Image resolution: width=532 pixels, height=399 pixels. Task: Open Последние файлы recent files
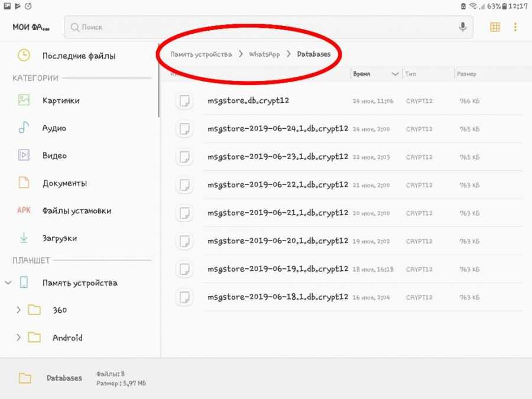pos(79,56)
